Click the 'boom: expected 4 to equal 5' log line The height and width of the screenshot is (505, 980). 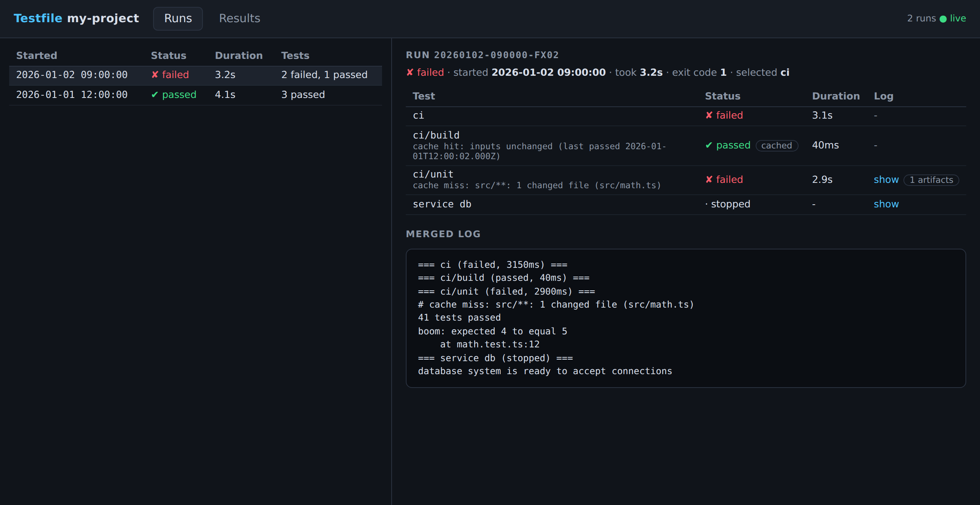click(493, 331)
